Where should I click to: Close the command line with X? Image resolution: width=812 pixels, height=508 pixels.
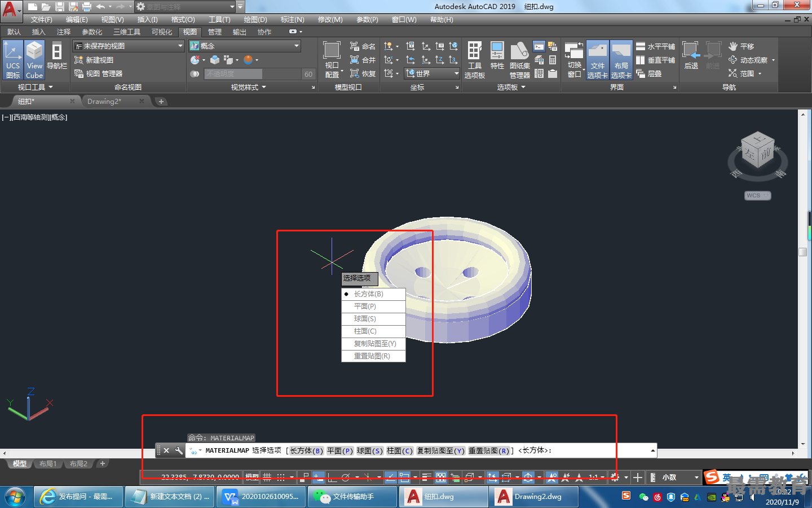166,450
